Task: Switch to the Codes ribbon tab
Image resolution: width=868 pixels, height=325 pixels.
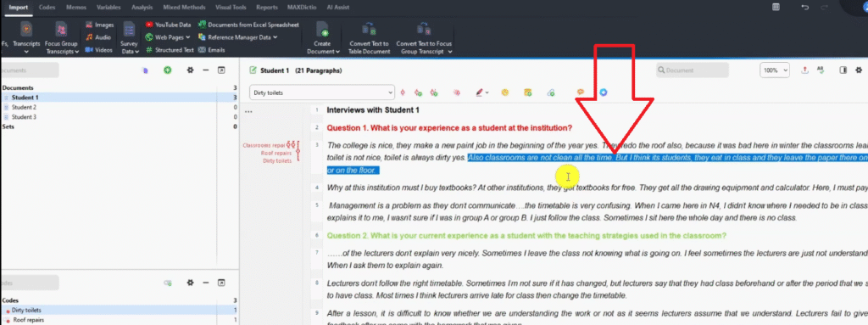Action: click(47, 7)
